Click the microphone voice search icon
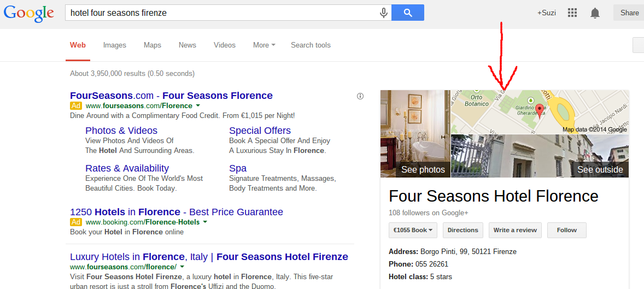This screenshot has height=289, width=644. coord(384,13)
